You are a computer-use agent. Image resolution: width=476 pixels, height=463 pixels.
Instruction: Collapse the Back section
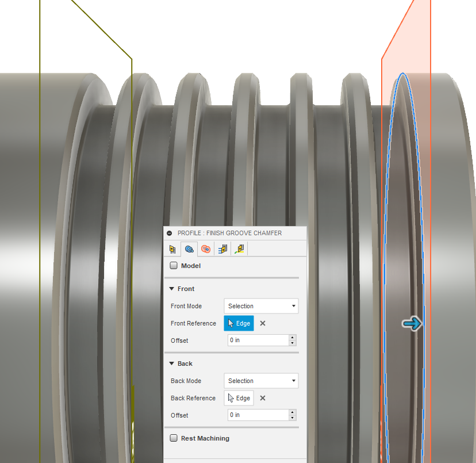[x=171, y=363]
